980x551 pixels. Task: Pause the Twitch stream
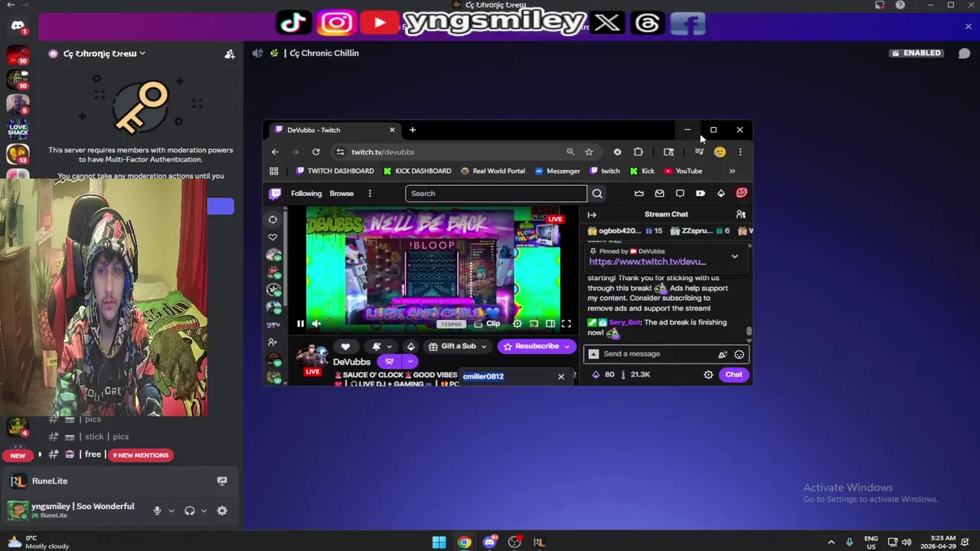[x=300, y=324]
